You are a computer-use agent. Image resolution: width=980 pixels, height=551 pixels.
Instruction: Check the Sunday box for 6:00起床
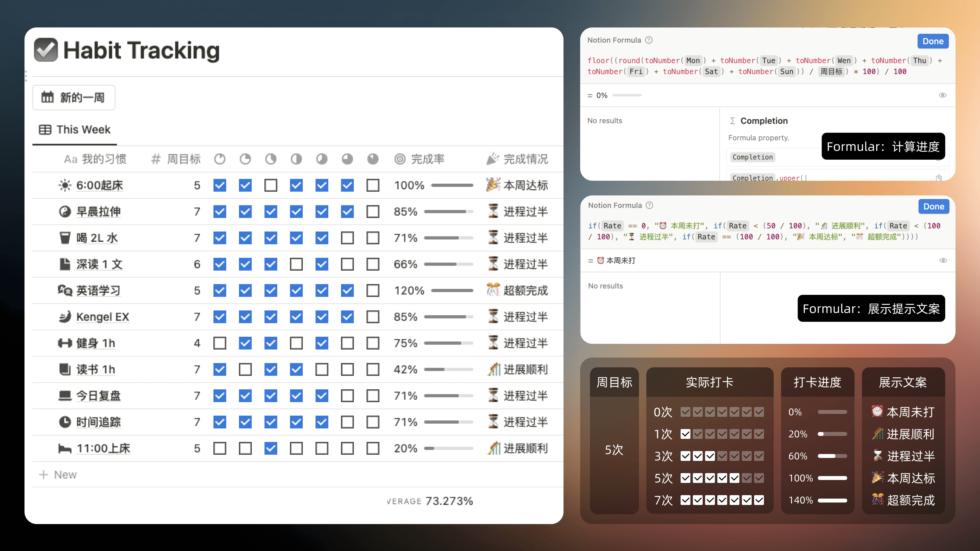[372, 185]
